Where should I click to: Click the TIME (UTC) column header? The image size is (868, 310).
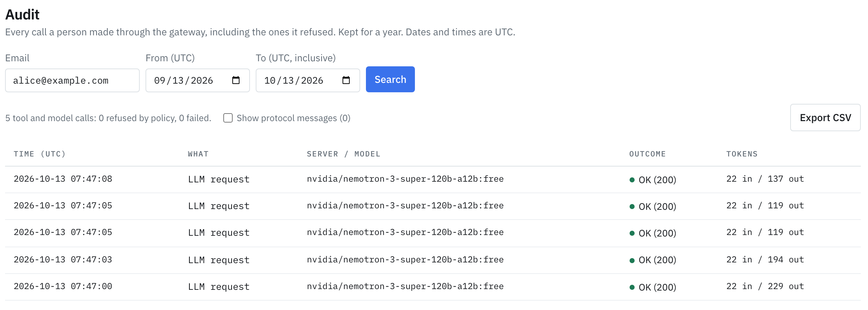coord(40,154)
